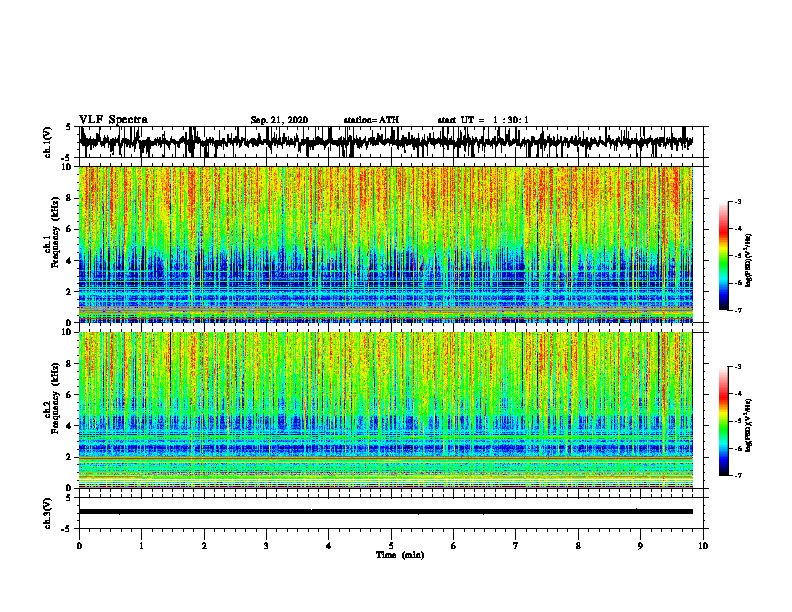Click the "-5" volt tick of ch.3(V) panel
792x612 pixels.
click(x=67, y=529)
